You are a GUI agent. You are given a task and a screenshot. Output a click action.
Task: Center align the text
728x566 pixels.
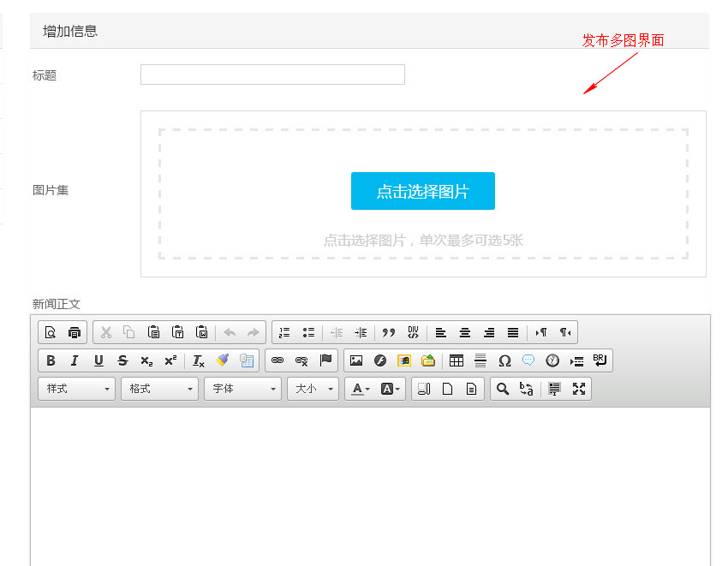coord(465,332)
